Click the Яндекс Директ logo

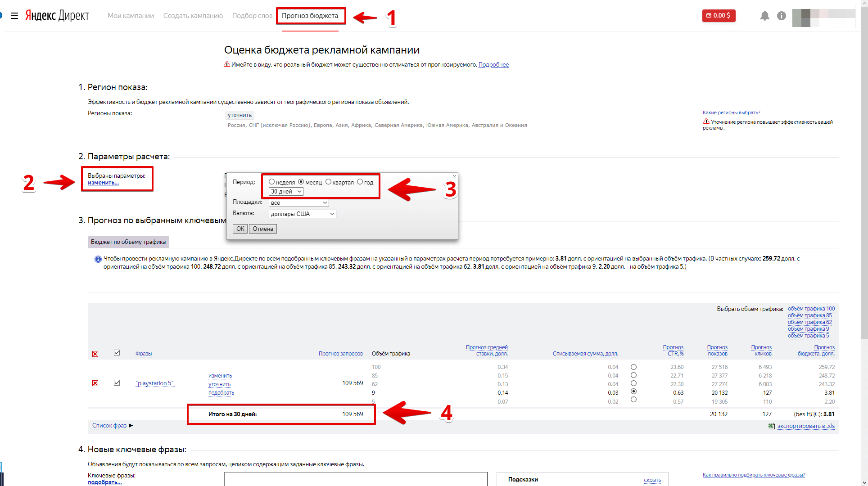click(x=57, y=16)
